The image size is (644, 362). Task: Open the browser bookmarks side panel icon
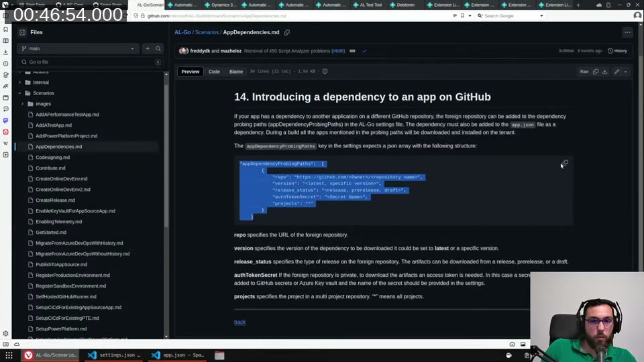tap(6, 29)
